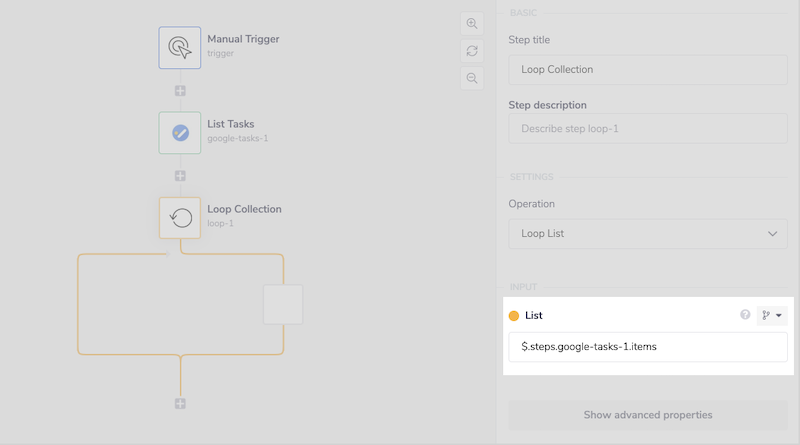
Task: Select the Loop Collection node icon
Action: tap(180, 217)
